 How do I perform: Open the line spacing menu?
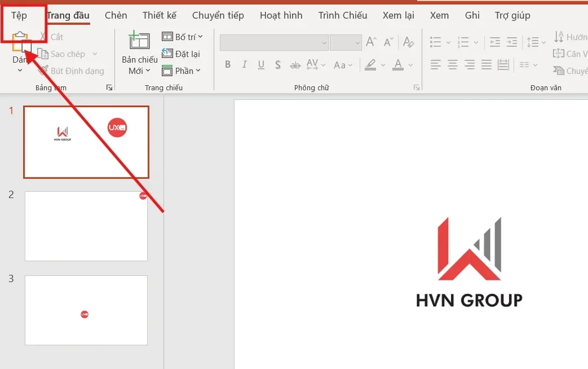[536, 42]
